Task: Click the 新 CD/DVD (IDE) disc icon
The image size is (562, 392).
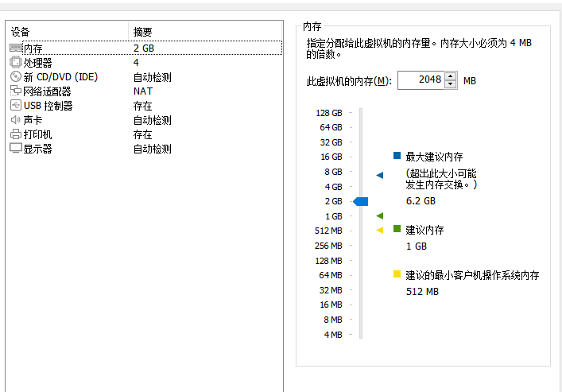Action: 16,77
